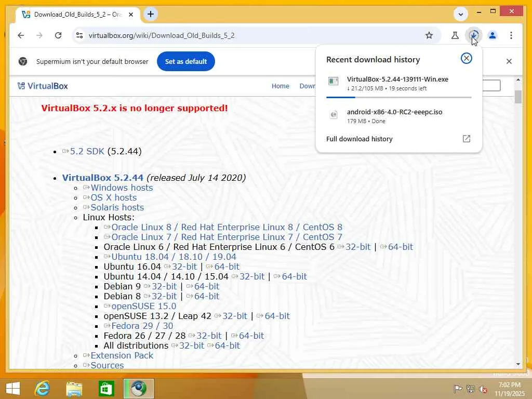This screenshot has height=399, width=532.
Task: Click the muted volume tray icon
Action: click(x=483, y=389)
